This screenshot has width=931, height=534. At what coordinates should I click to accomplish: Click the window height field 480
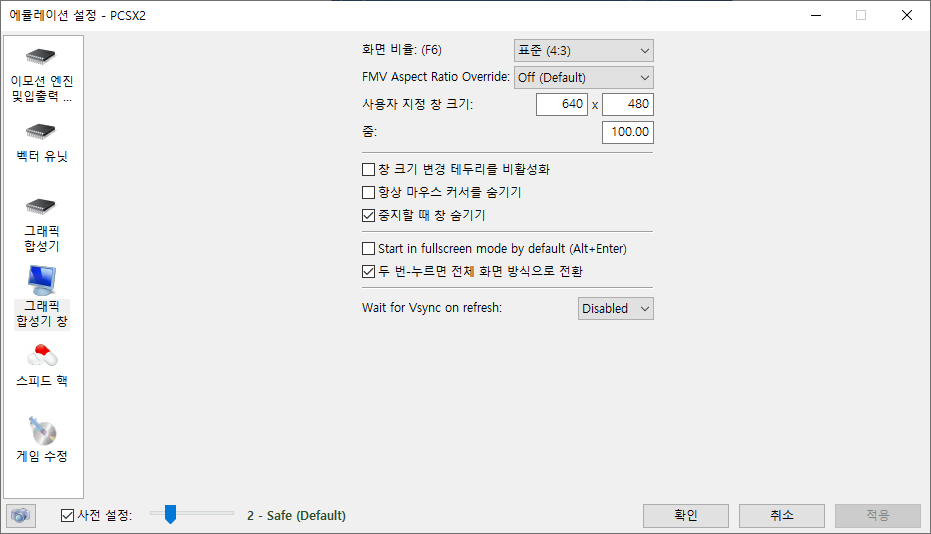(628, 104)
